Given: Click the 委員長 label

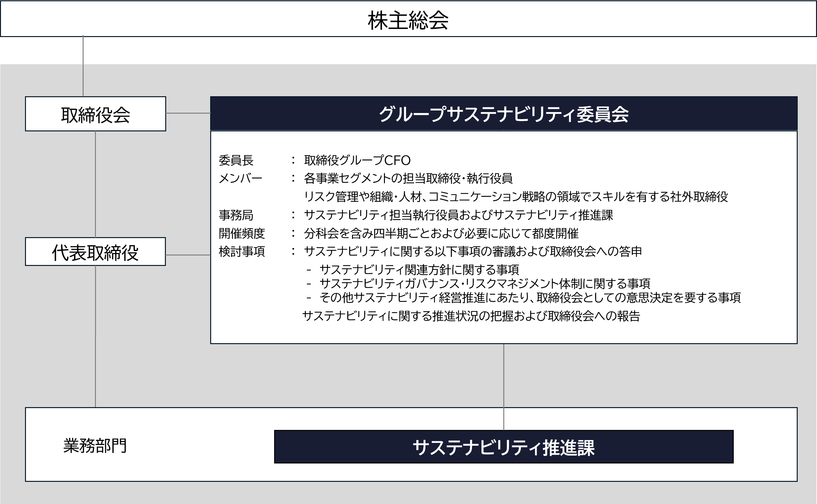Looking at the screenshot, I should tap(236, 160).
